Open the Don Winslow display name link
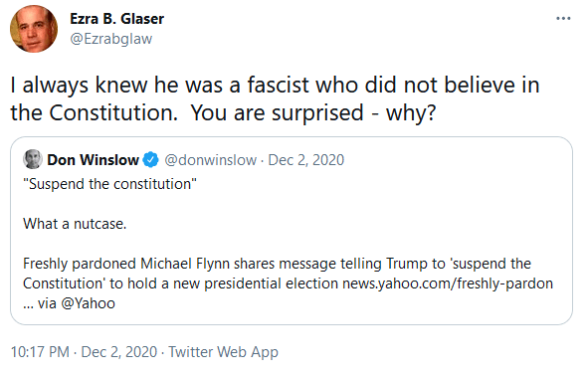This screenshot has width=588, height=377. (x=93, y=159)
